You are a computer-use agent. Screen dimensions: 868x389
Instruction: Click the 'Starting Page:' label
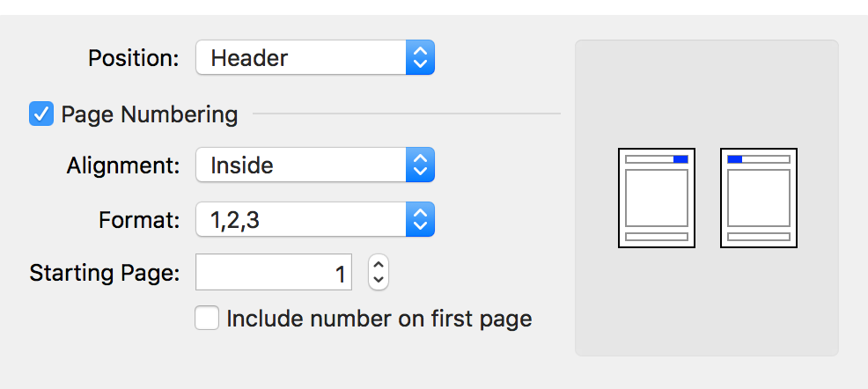[x=105, y=273]
